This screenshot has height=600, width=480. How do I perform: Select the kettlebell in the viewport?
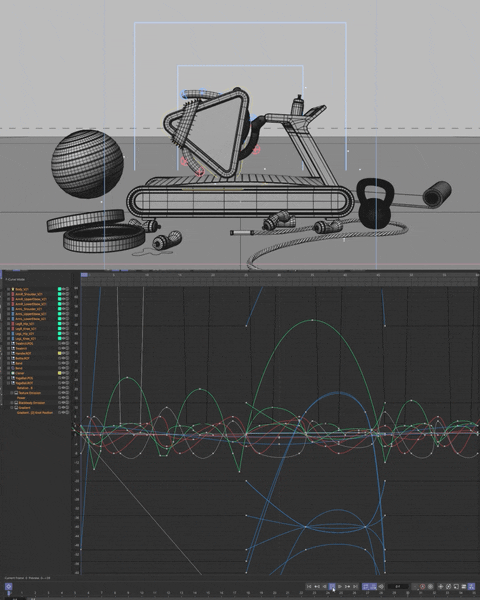(374, 204)
